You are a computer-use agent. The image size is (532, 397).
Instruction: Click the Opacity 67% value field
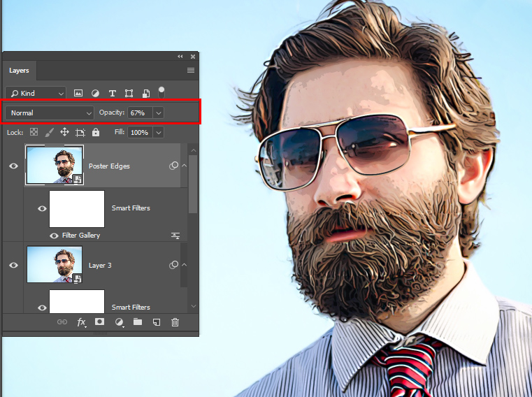(x=140, y=113)
